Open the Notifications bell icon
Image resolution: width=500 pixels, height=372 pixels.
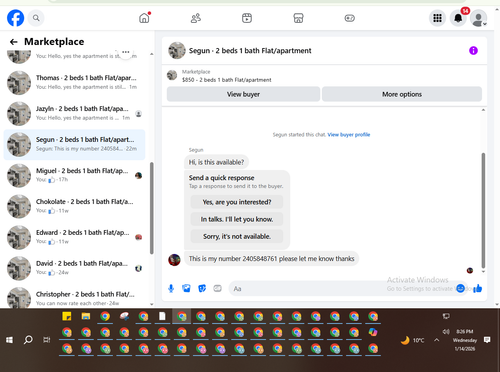pos(458,18)
